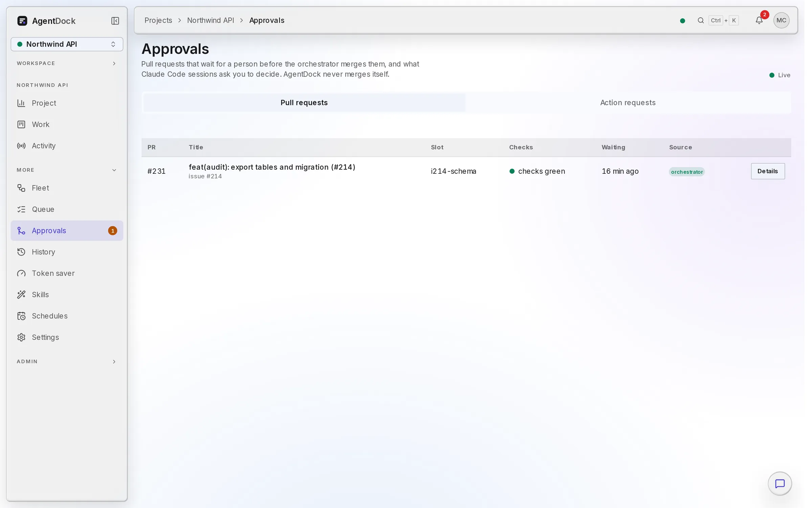Open the Project bar chart icon

click(x=21, y=103)
